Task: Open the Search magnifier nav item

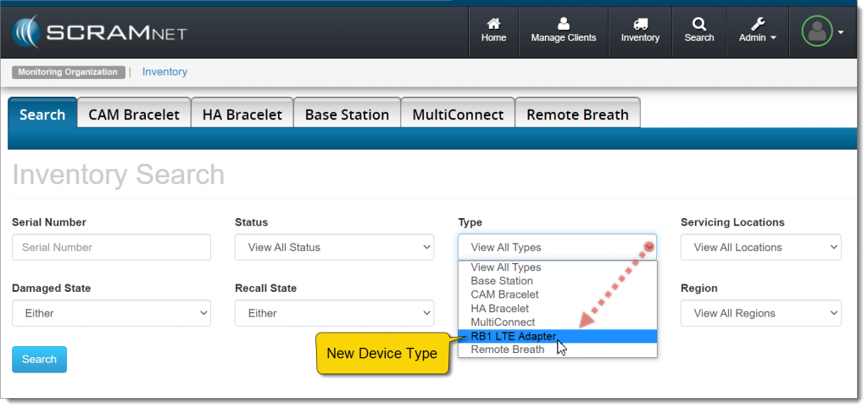Action: tap(699, 31)
